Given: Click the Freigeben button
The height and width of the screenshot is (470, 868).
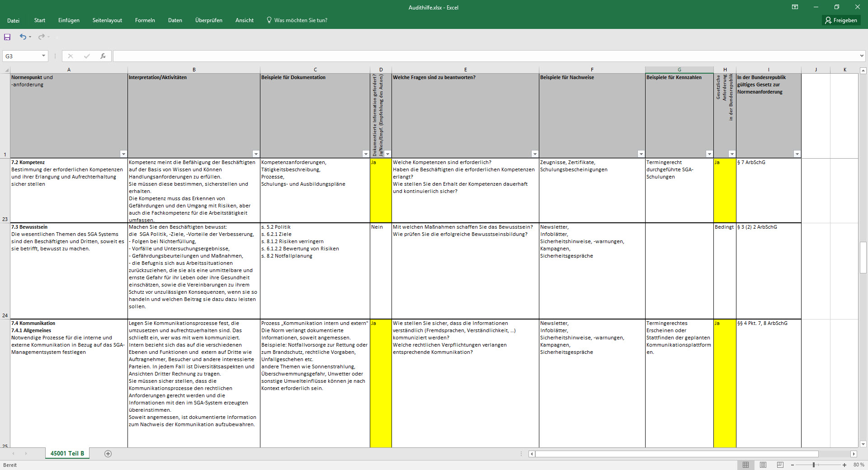Looking at the screenshot, I should click(840, 20).
